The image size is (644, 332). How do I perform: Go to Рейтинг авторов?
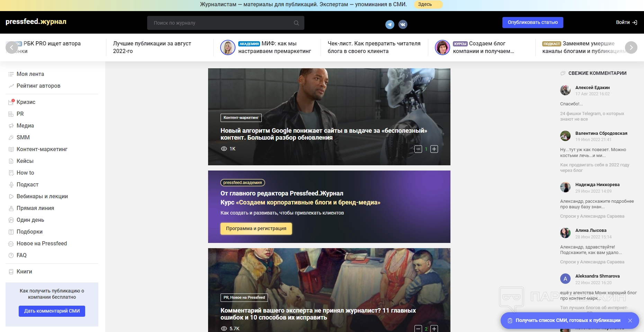tap(38, 86)
